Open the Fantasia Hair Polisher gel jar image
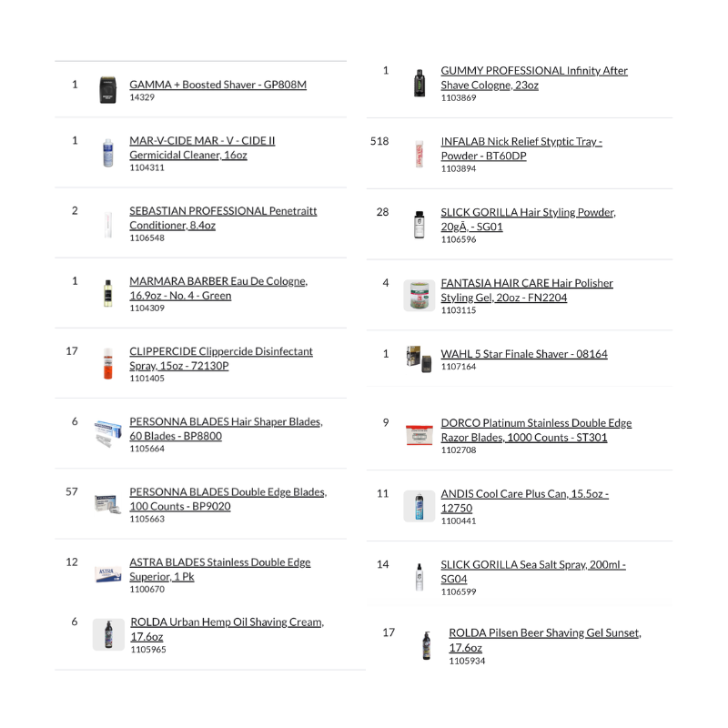Viewport: 728px width, 728px height. coord(420,296)
